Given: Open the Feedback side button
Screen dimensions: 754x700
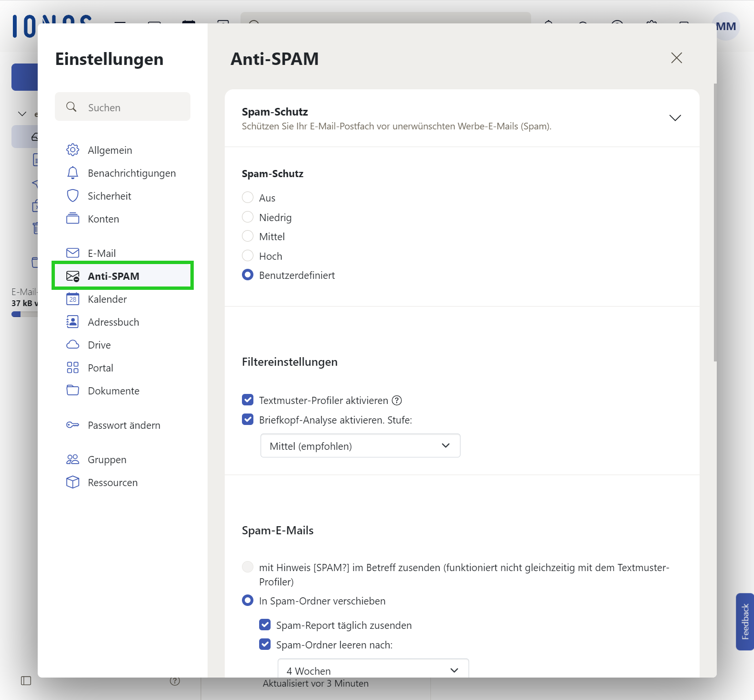Looking at the screenshot, I should pyautogui.click(x=744, y=621).
